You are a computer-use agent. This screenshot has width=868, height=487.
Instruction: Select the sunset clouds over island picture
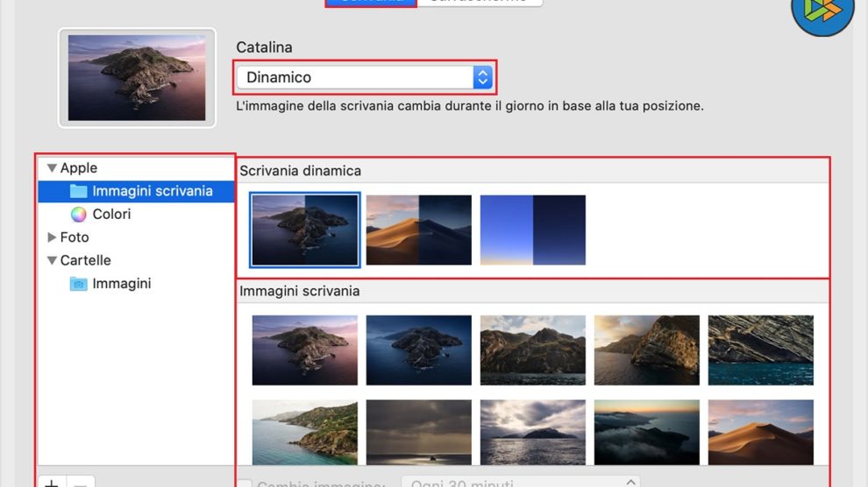point(647,433)
